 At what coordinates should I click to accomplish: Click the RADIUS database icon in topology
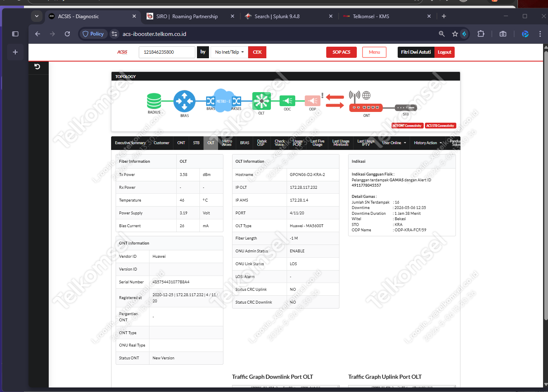tap(154, 101)
